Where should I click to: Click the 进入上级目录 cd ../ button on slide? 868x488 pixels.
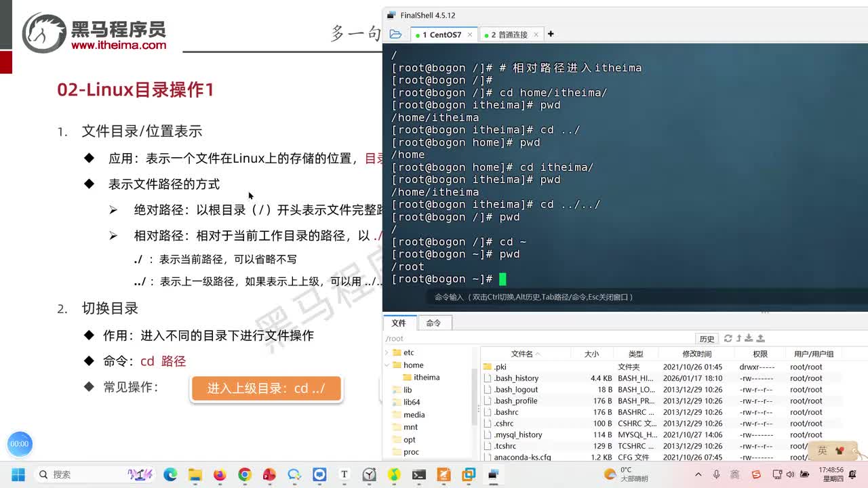pos(266,388)
